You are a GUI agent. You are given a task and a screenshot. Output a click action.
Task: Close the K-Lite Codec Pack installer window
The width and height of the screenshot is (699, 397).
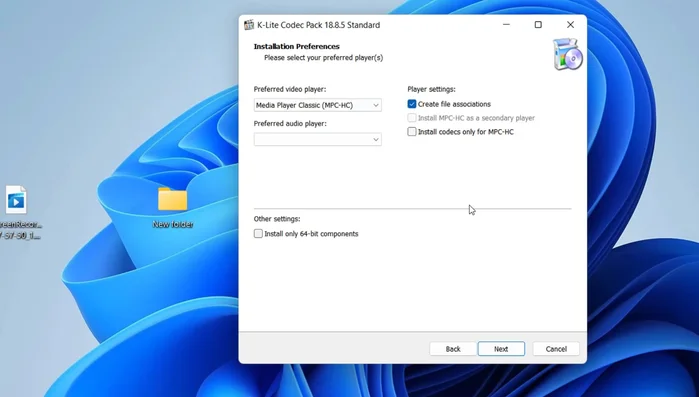[570, 25]
